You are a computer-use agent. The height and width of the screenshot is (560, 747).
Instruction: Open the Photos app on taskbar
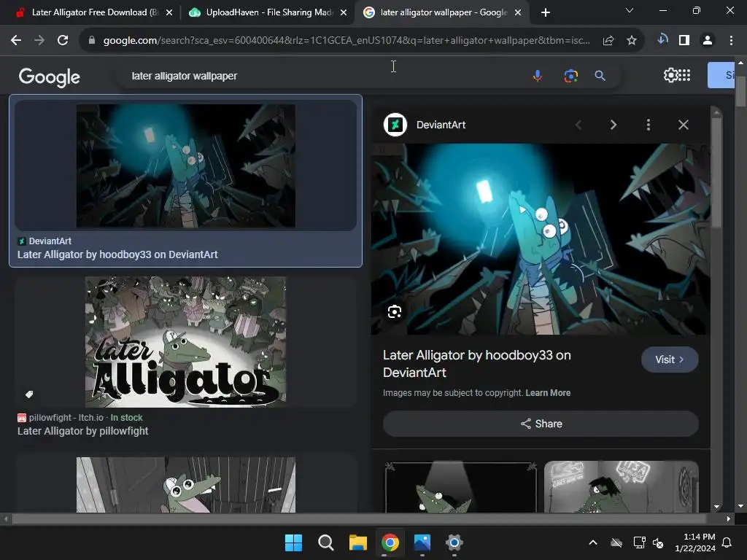tap(422, 542)
